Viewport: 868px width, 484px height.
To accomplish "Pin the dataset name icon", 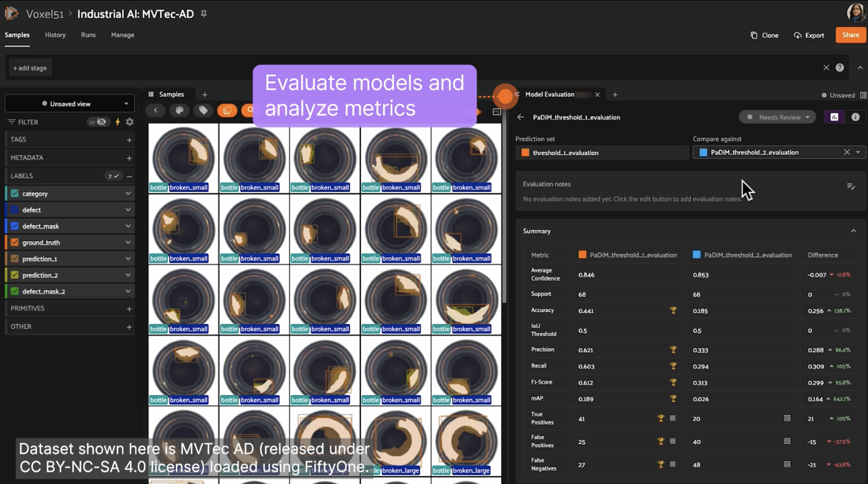I will (203, 14).
